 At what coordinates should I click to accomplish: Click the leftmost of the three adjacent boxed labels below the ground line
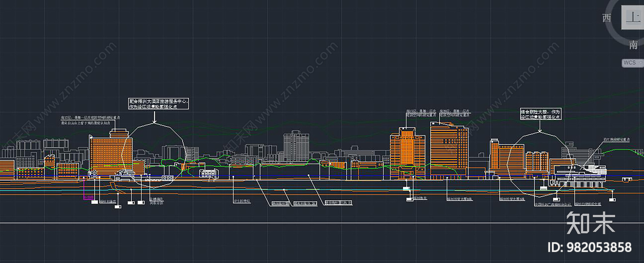(x=281, y=204)
